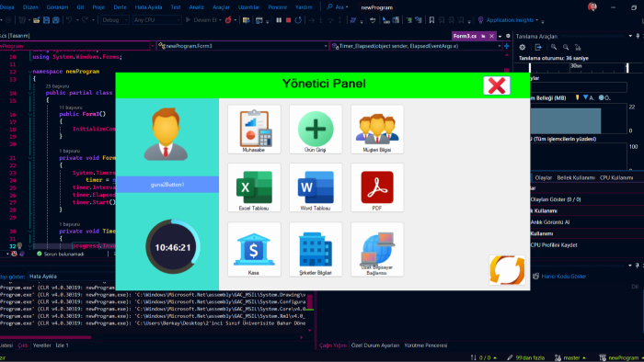Image resolution: width=644 pixels, height=362 pixels.
Task: Open the Uzantılar menu
Action: tap(248, 7)
